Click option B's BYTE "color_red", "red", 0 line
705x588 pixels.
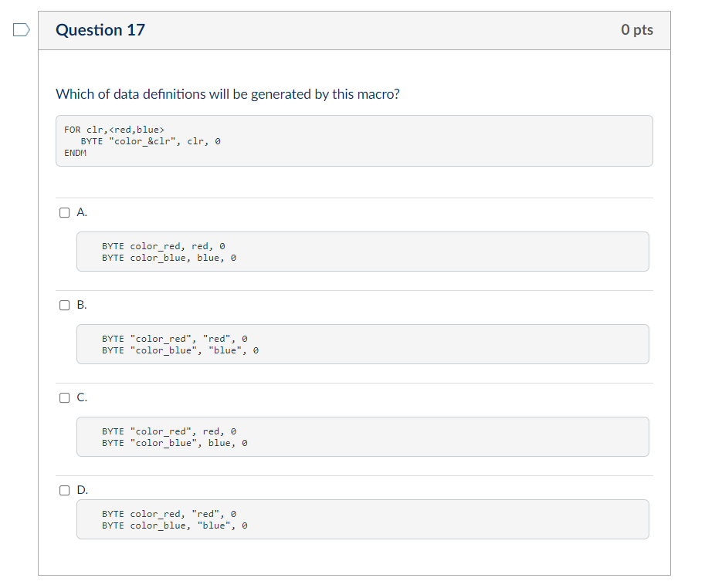point(175,339)
